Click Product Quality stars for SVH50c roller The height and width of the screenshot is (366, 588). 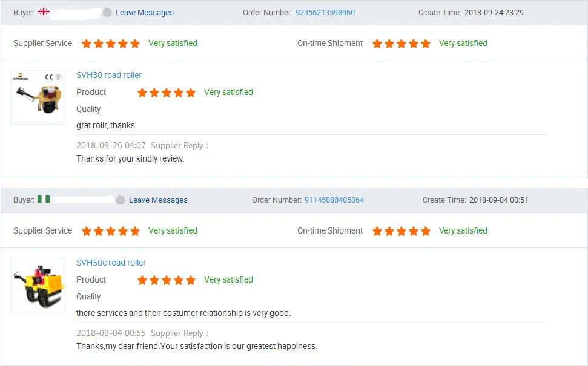[x=167, y=280]
